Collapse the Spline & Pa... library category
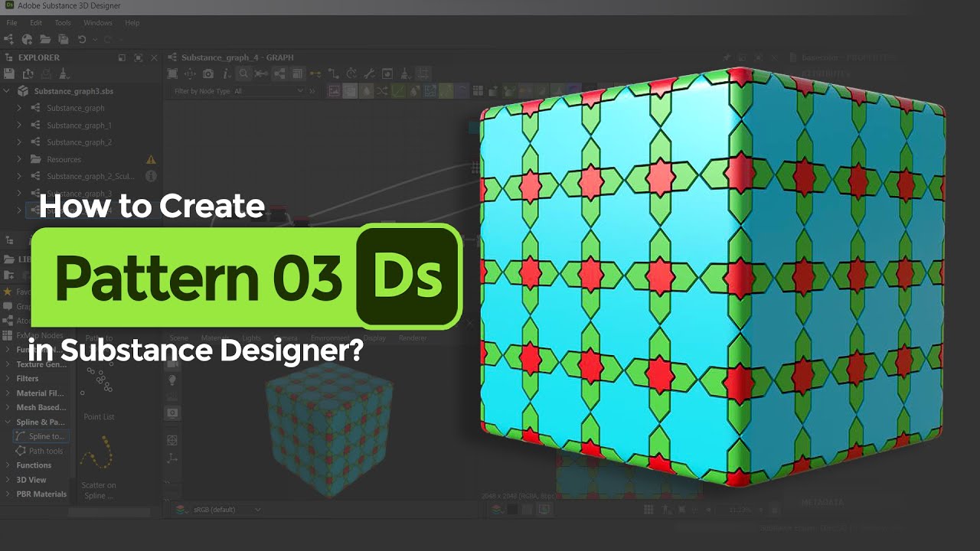The image size is (980, 551). (x=8, y=422)
